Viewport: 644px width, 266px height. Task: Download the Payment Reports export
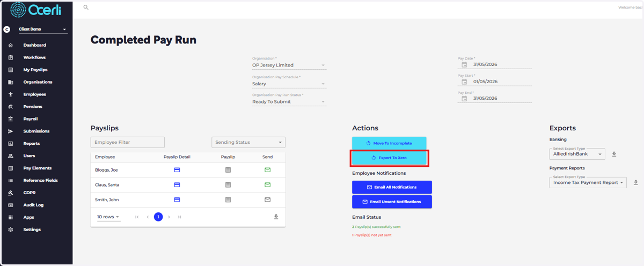635,183
